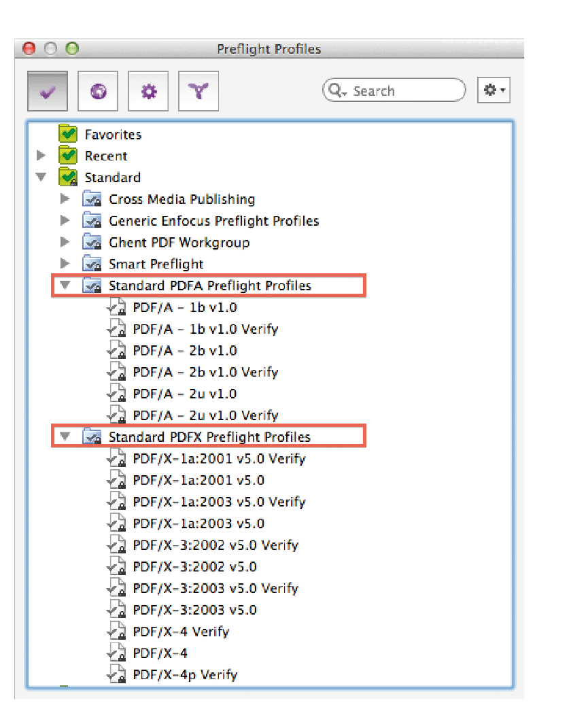Click the Standard locked folder icon
Image resolution: width=588 pixels, height=722 pixels.
pos(68,177)
